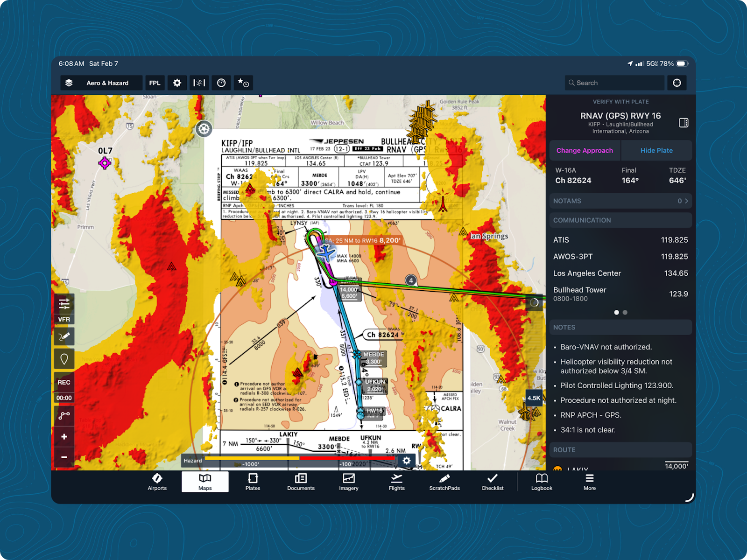This screenshot has height=560, width=747.
Task: Toggle VFR map mode button
Action: (64, 320)
